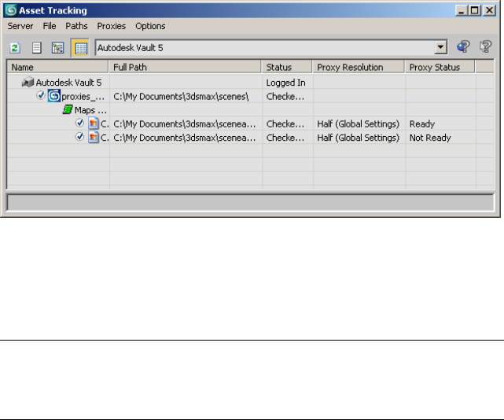This screenshot has height=420, width=504.
Task: Click the Autodesk Vault 5 server icon in tree
Action: point(28,83)
